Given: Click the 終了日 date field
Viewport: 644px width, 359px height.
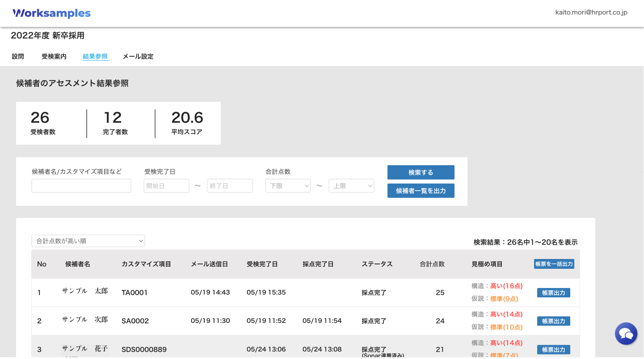Looking at the screenshot, I should tap(230, 186).
